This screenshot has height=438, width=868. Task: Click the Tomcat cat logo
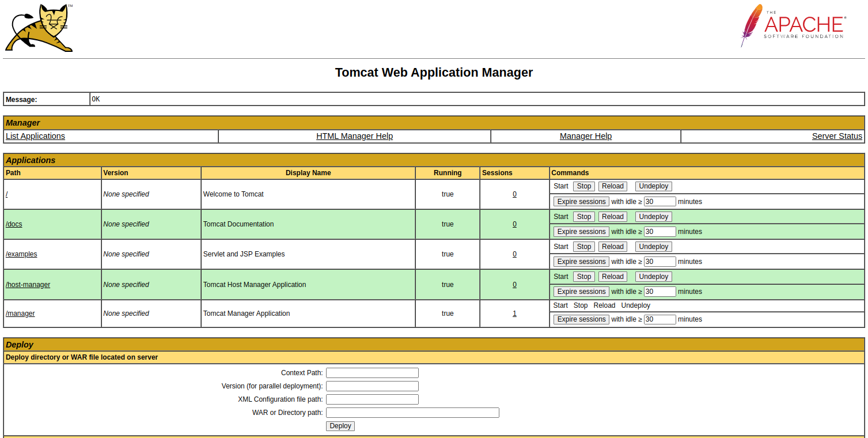pos(39,28)
